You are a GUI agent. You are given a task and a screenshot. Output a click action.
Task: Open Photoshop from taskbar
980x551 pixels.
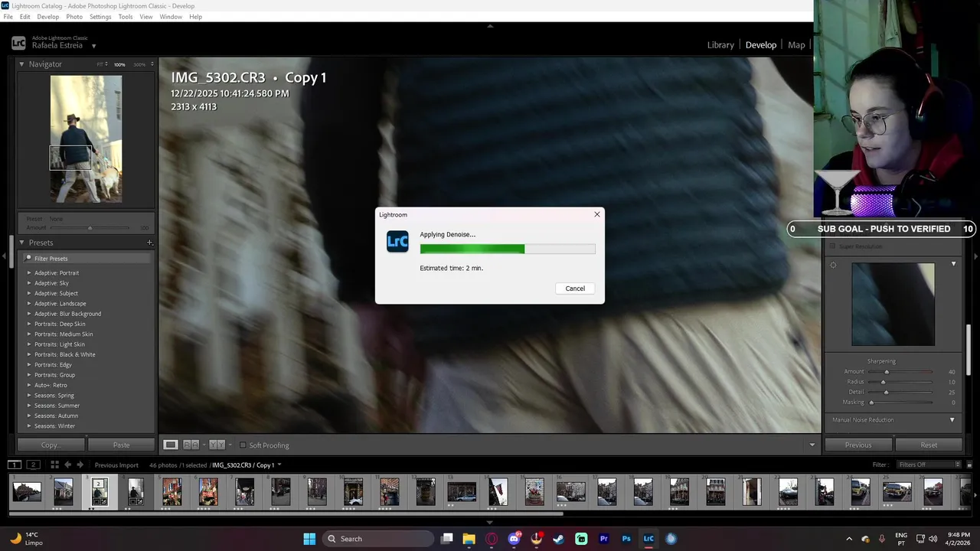coord(626,539)
